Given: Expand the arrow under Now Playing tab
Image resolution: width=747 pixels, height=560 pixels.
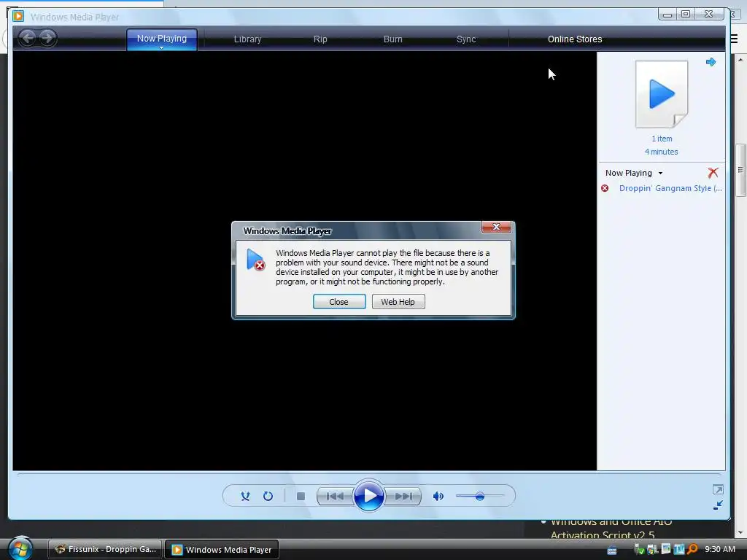Looking at the screenshot, I should (x=161, y=47).
